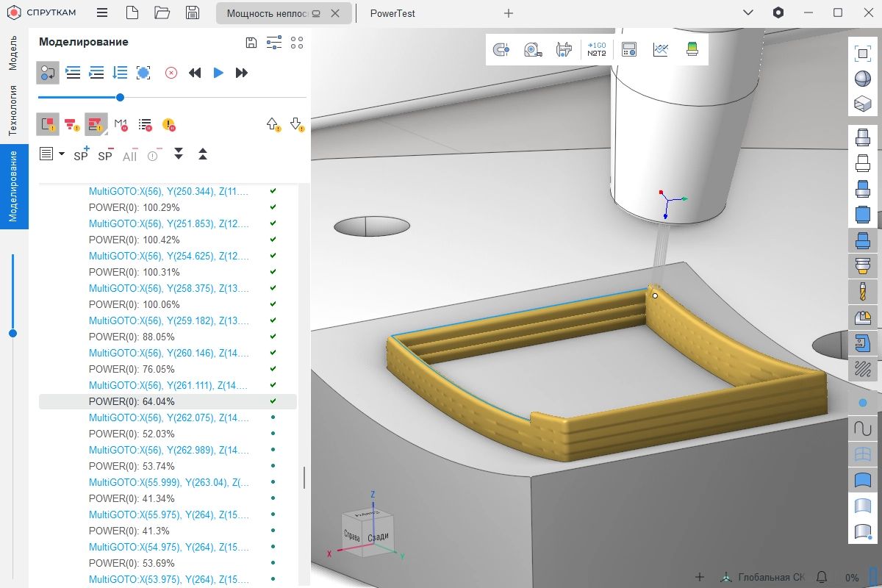Start the simulation with the Play button
The width and height of the screenshot is (882, 588).
point(218,73)
